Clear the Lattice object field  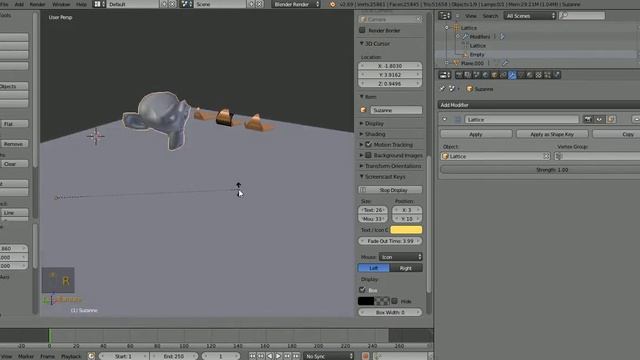click(546, 156)
